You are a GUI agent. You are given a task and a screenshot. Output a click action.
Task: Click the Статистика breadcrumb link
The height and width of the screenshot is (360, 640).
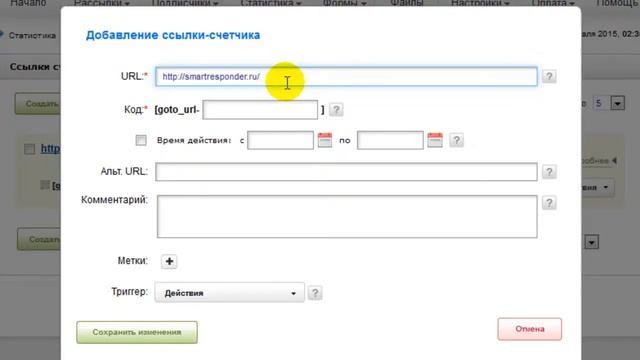pyautogui.click(x=32, y=36)
